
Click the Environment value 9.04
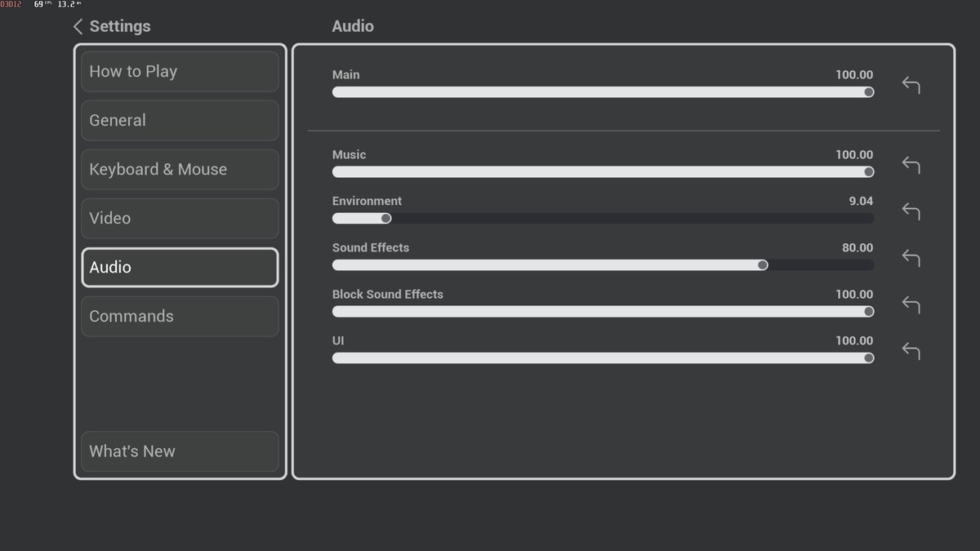click(861, 201)
